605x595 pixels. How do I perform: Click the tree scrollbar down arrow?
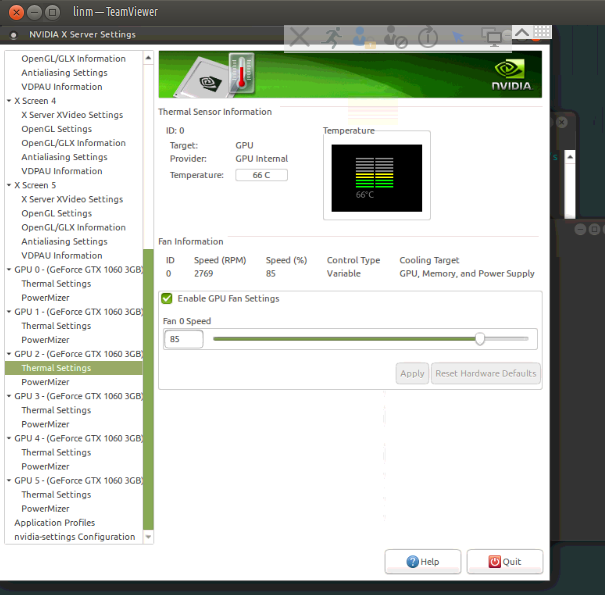(148, 536)
